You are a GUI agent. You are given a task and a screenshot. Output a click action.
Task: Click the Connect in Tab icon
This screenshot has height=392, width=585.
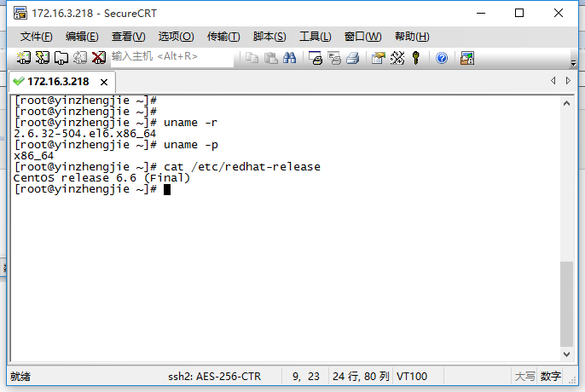tap(61, 58)
